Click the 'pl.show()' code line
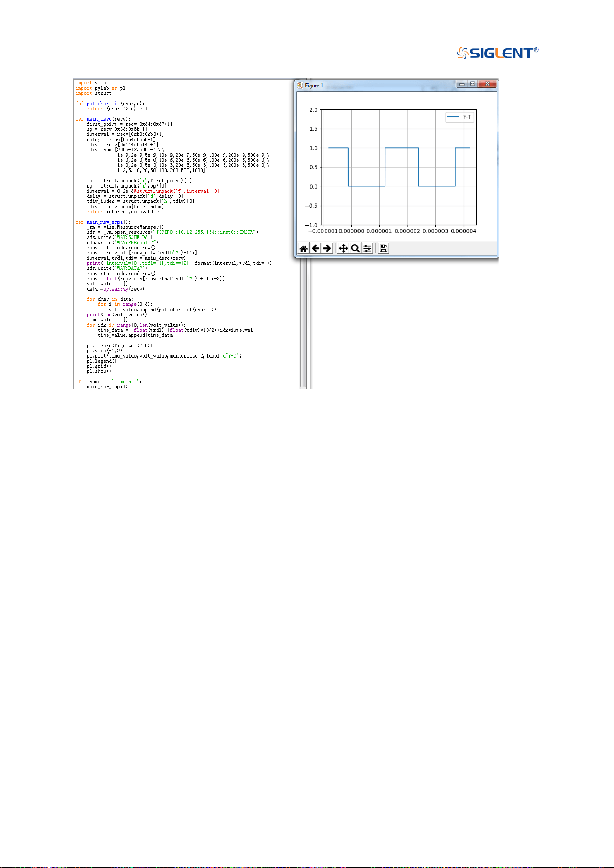The image size is (614, 868). coord(98,371)
